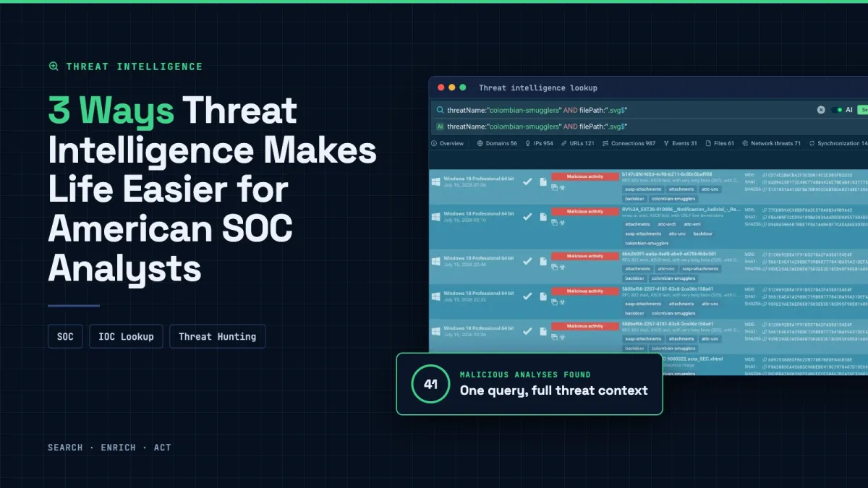Click the file icon in the 22:44 row

point(543,261)
